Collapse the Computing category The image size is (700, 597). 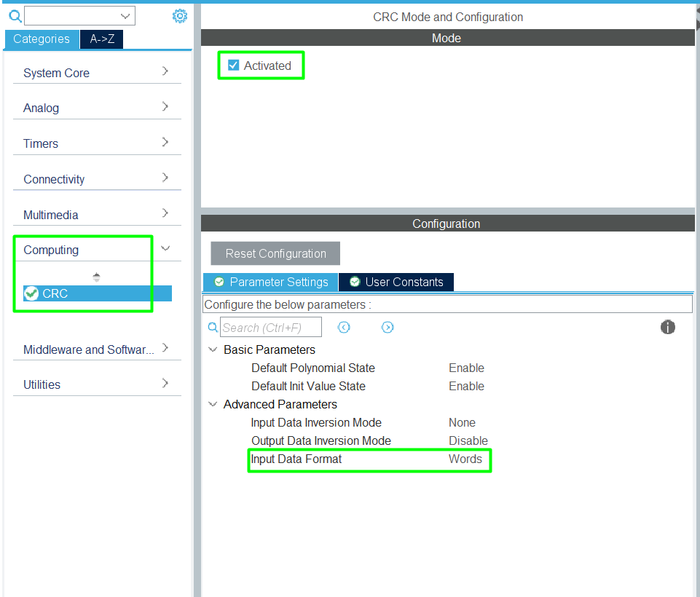pos(165,249)
